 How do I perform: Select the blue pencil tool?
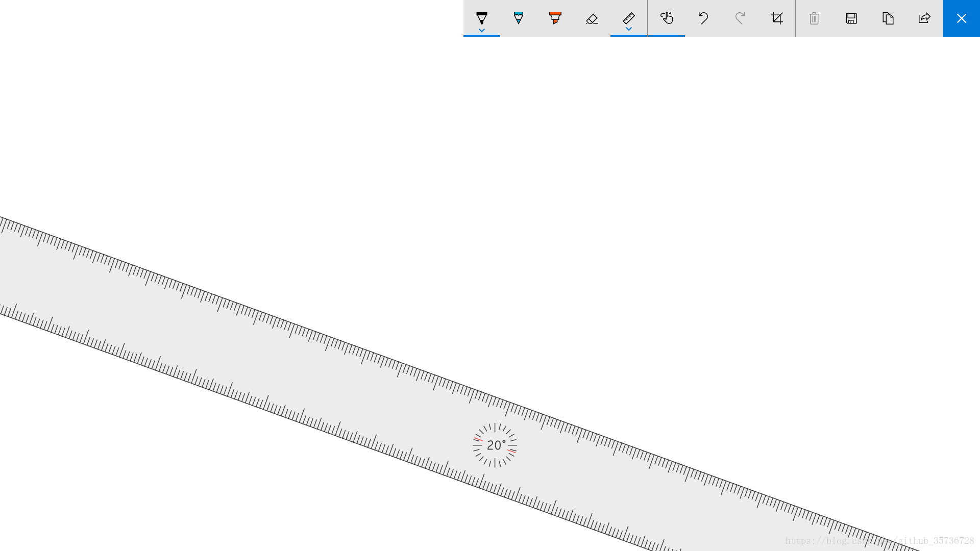click(x=518, y=18)
